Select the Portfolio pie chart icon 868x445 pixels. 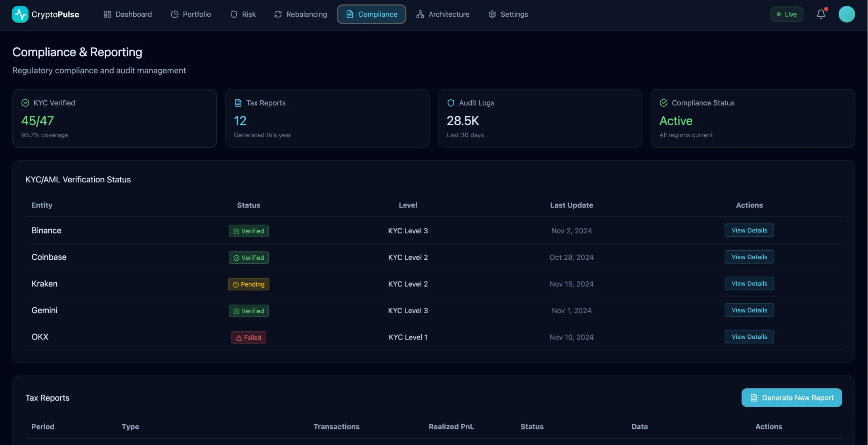(x=174, y=14)
